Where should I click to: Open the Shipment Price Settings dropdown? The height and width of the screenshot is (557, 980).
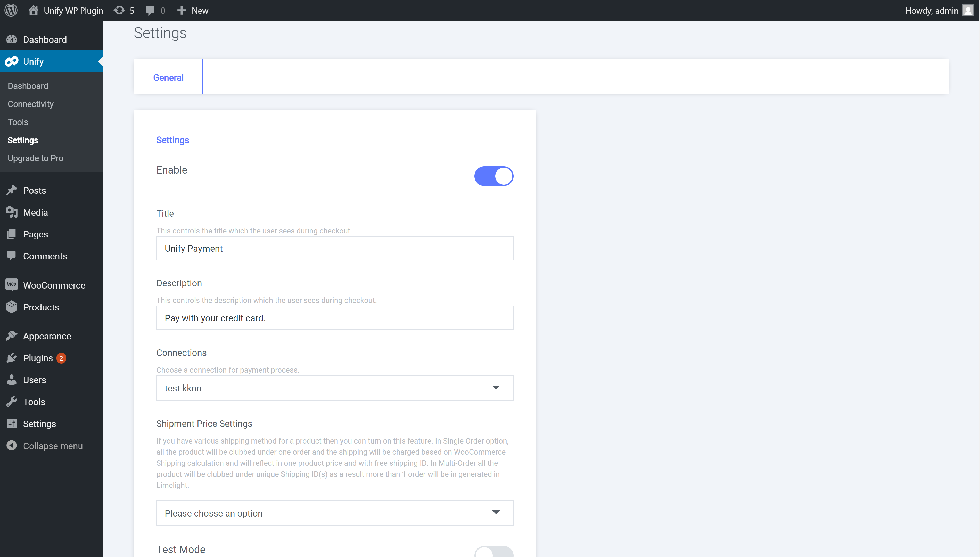click(335, 513)
